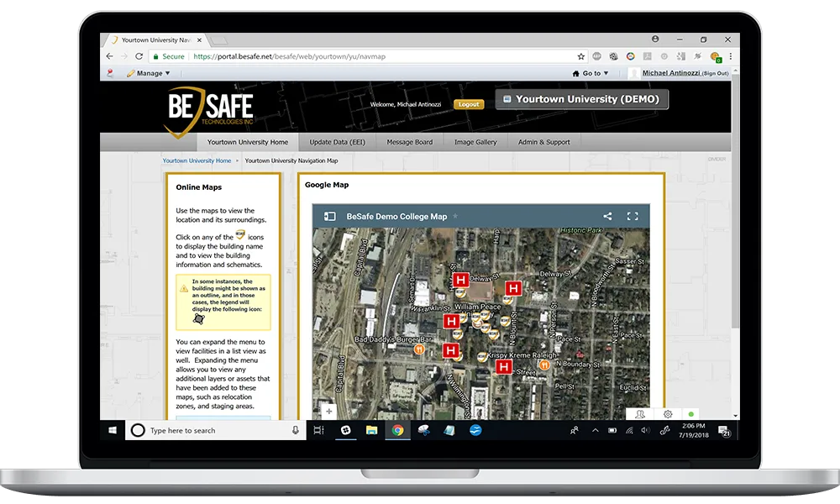Screen dimensions: 840x504
Task: Click the H marker below Krispy Kreme Raleigh
Action: point(503,367)
